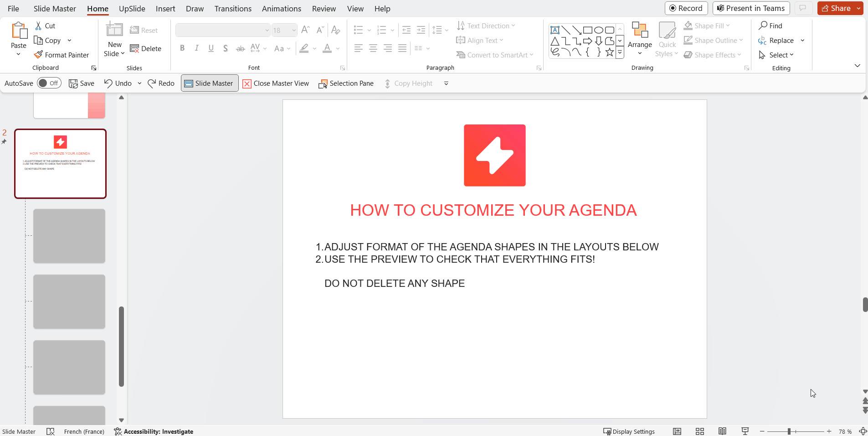The height and width of the screenshot is (436, 868).
Task: Click the text highlight color button
Action: click(304, 48)
